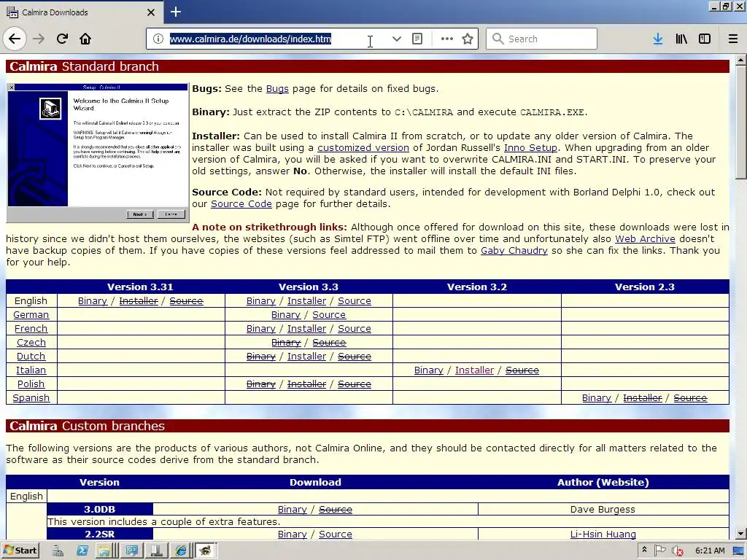Image resolution: width=747 pixels, height=560 pixels.
Task: Select the Calmira Downloads tab
Action: pos(81,12)
